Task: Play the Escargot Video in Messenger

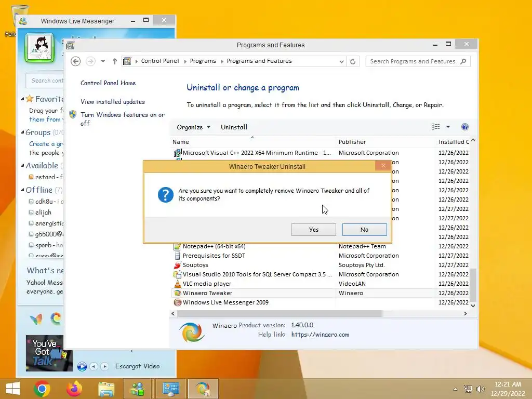Action: click(82, 366)
